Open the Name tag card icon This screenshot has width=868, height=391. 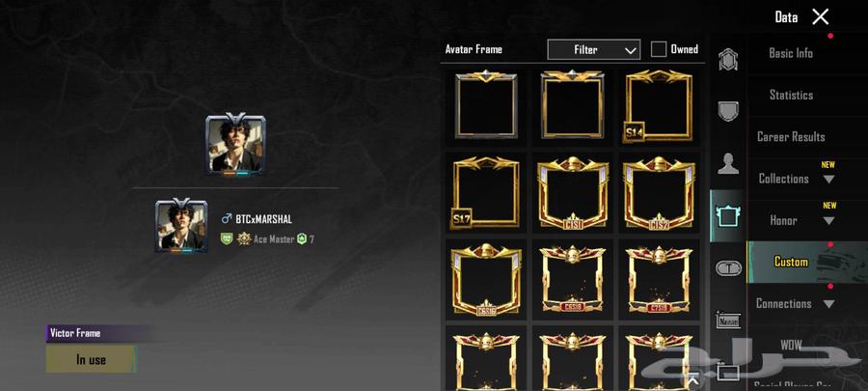point(728,321)
